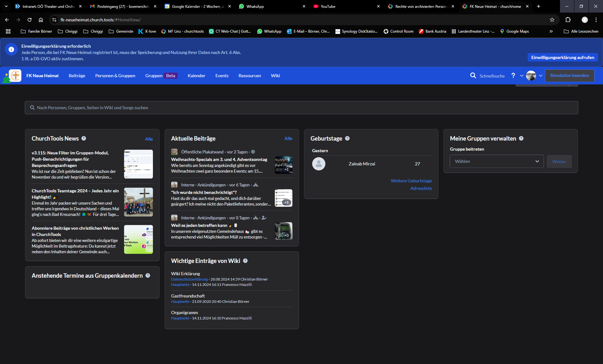This screenshot has width=603, height=364.
Task: Click Einwilligungserklärung aufrufen button
Action: tap(563, 57)
